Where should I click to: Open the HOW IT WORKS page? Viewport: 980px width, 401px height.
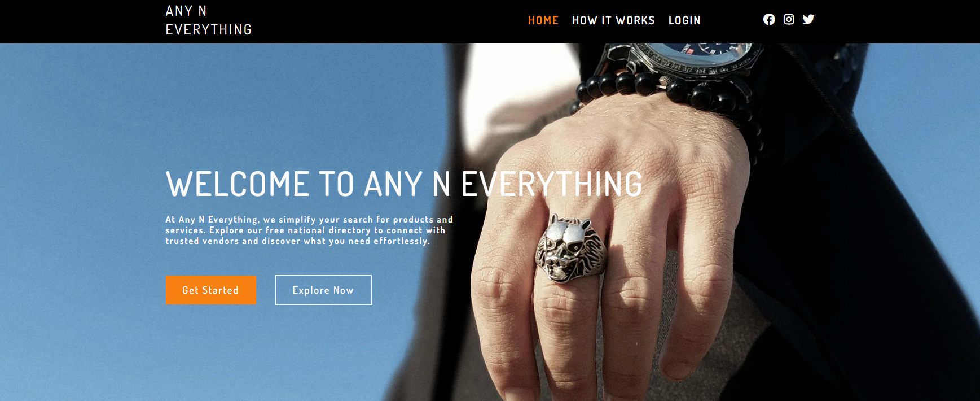pos(613,20)
